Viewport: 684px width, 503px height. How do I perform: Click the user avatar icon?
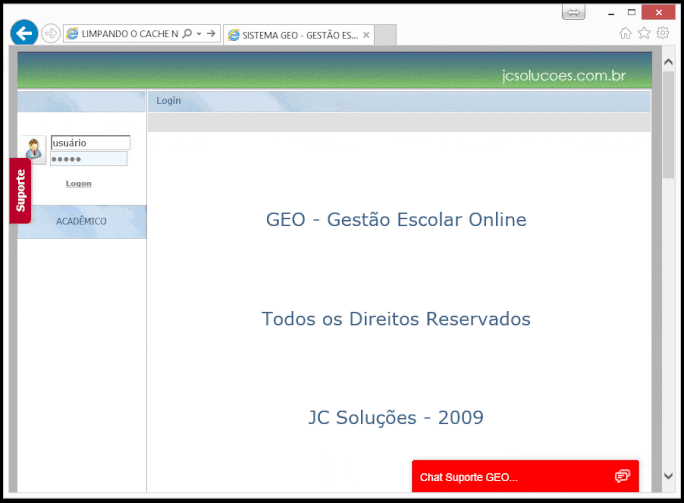[34, 149]
